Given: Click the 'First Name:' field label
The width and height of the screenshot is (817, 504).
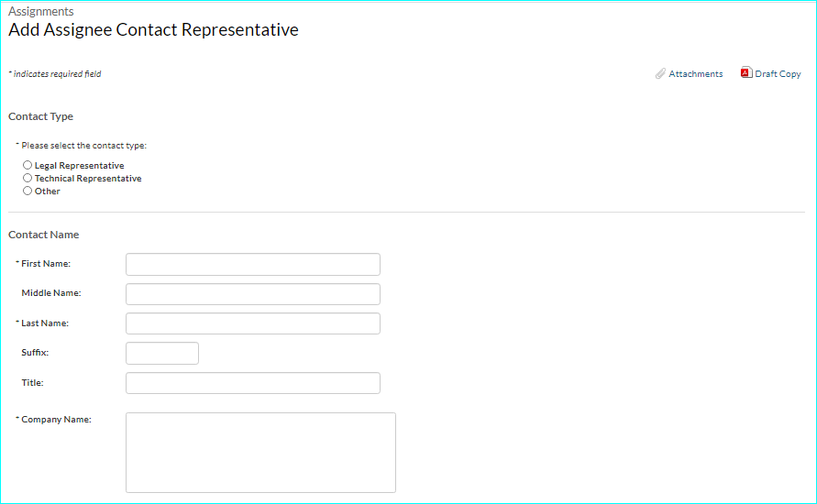Looking at the screenshot, I should coord(46,264).
